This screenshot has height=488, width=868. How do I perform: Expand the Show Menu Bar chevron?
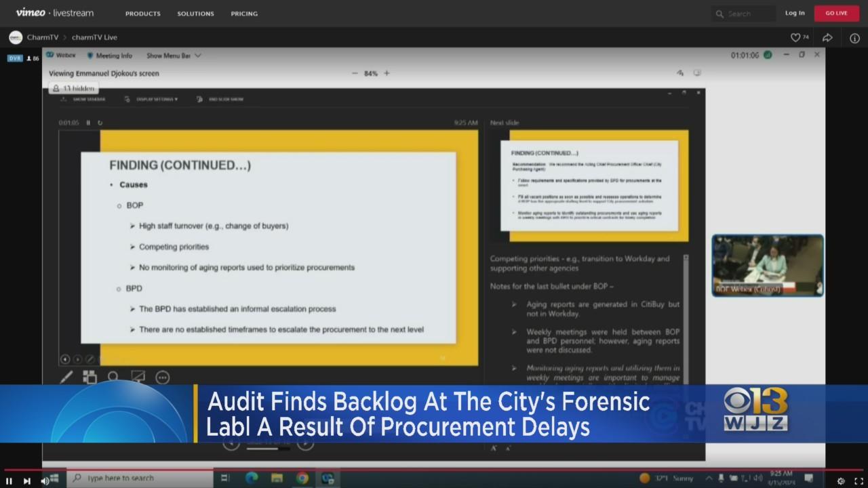(198, 56)
